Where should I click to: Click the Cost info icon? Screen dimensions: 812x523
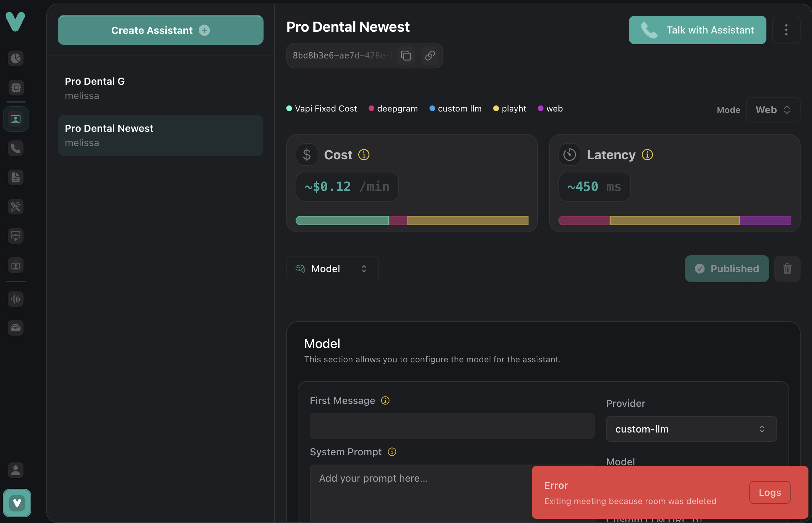point(364,155)
